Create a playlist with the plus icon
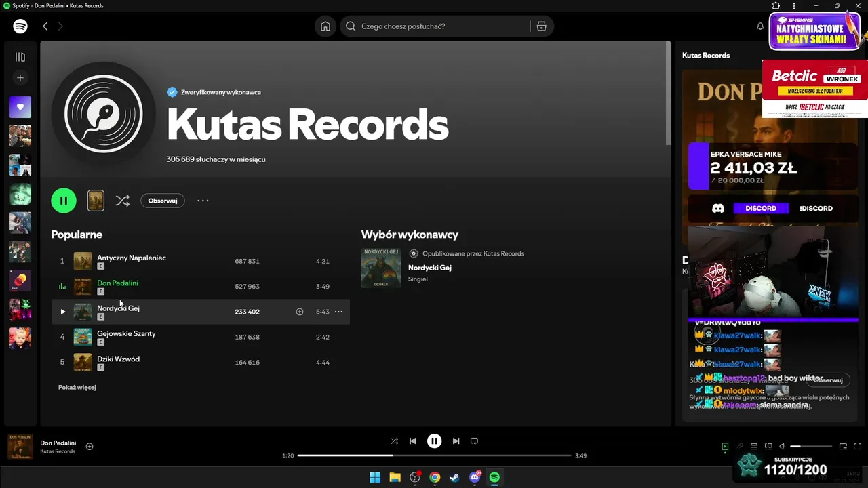The image size is (868, 488). 20,78
